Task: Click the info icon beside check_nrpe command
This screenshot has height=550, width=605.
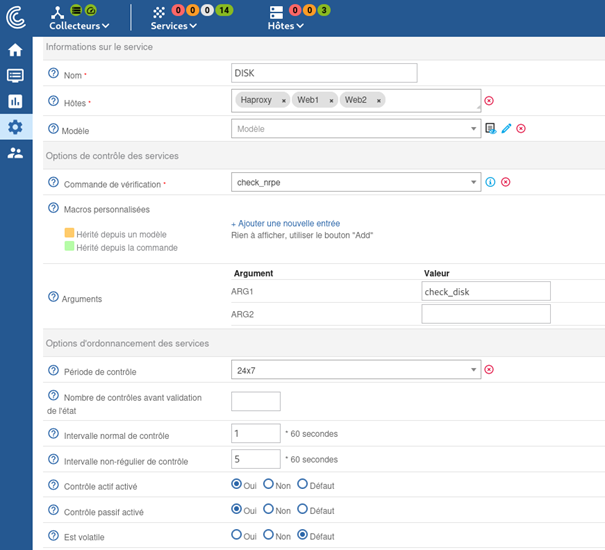Action: [490, 182]
